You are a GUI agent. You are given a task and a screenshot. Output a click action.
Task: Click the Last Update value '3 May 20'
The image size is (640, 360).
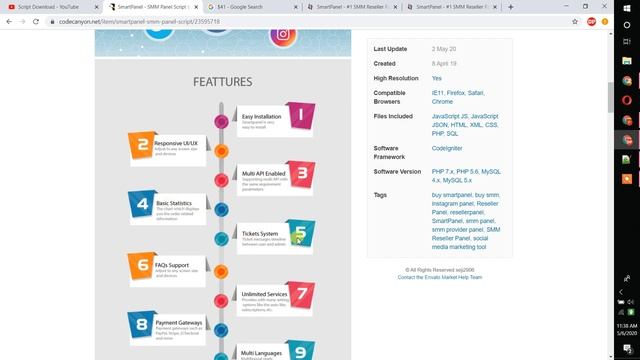[444, 49]
